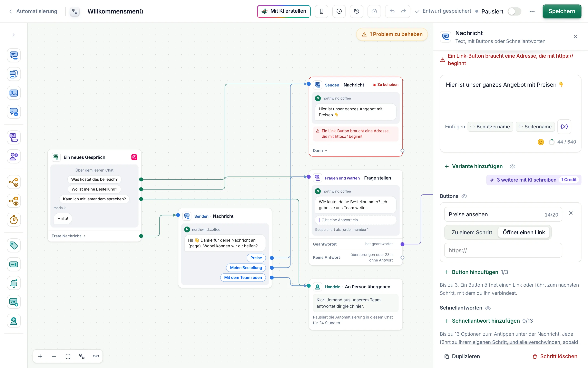Image resolution: width=588 pixels, height=368 pixels.
Task: Click the undo arrow
Action: 392,11
